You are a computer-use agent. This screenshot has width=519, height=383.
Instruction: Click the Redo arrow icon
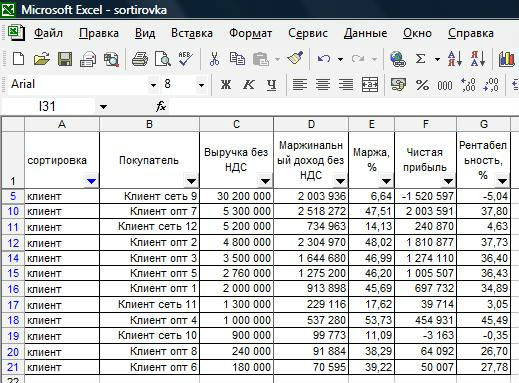pyautogui.click(x=358, y=59)
